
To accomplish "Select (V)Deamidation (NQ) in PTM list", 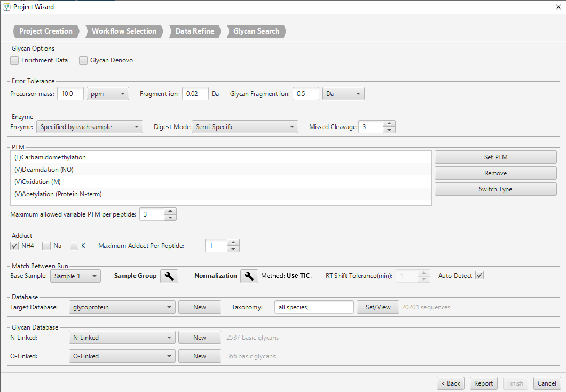I will pos(221,170).
